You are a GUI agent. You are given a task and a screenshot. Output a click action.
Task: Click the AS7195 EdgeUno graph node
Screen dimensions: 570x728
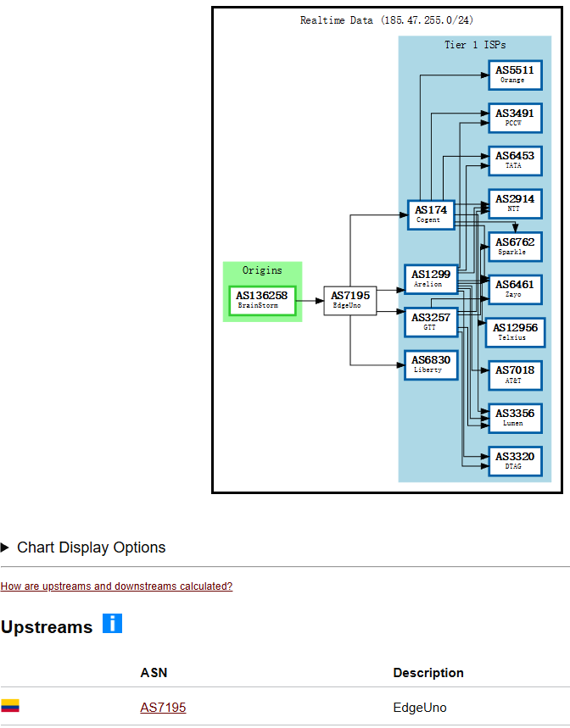[349, 300]
